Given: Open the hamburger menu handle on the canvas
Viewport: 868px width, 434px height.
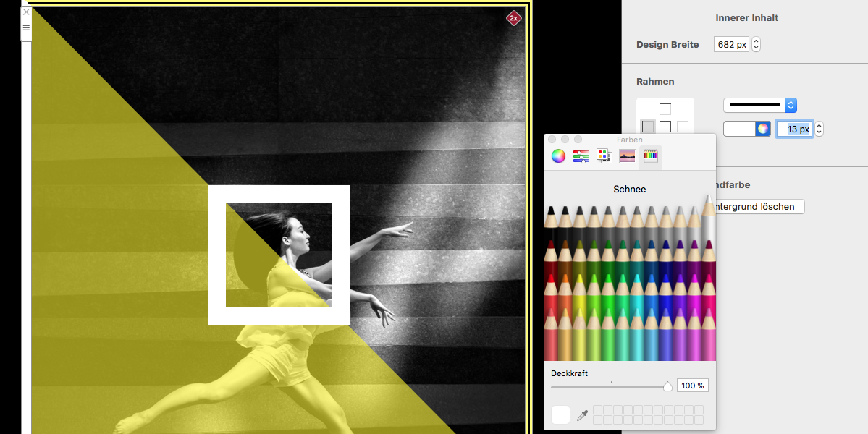Looking at the screenshot, I should point(26,27).
